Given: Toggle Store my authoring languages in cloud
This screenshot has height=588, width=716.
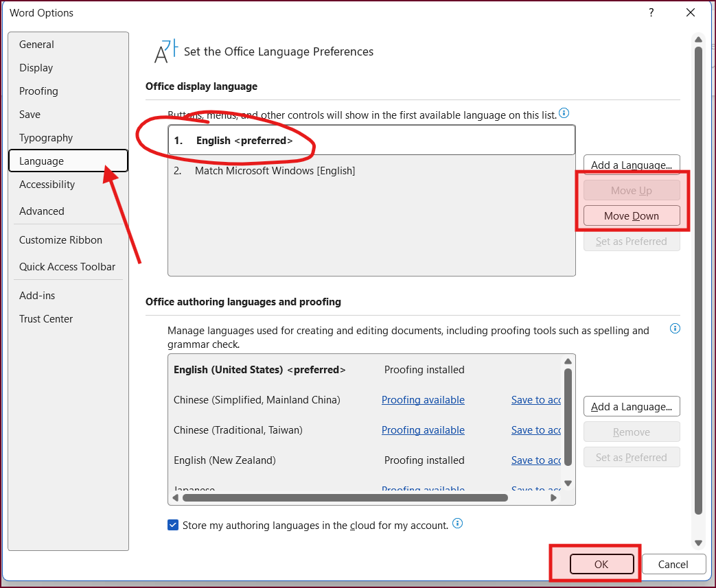Looking at the screenshot, I should (x=173, y=525).
